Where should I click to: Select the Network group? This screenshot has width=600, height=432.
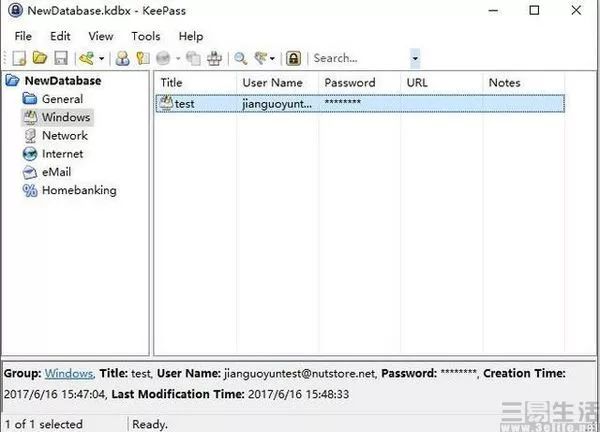point(65,135)
